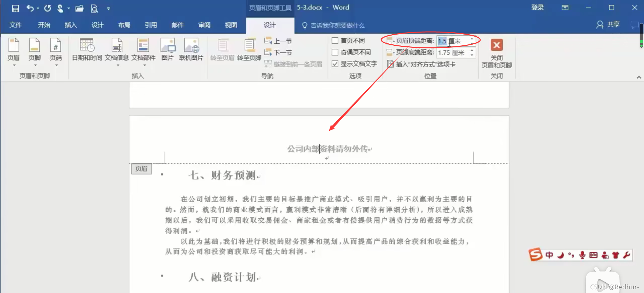This screenshot has width=644, height=293.
Task: Click the 页眉顶端距离 value field
Action: pos(453,41)
